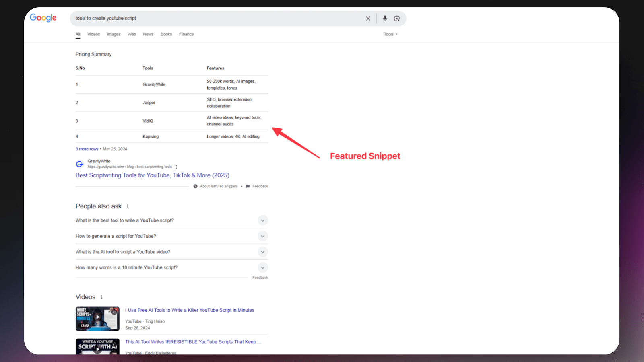The width and height of the screenshot is (644, 362).
Task: Click Kapwing cell in snippet table
Action: point(151,136)
